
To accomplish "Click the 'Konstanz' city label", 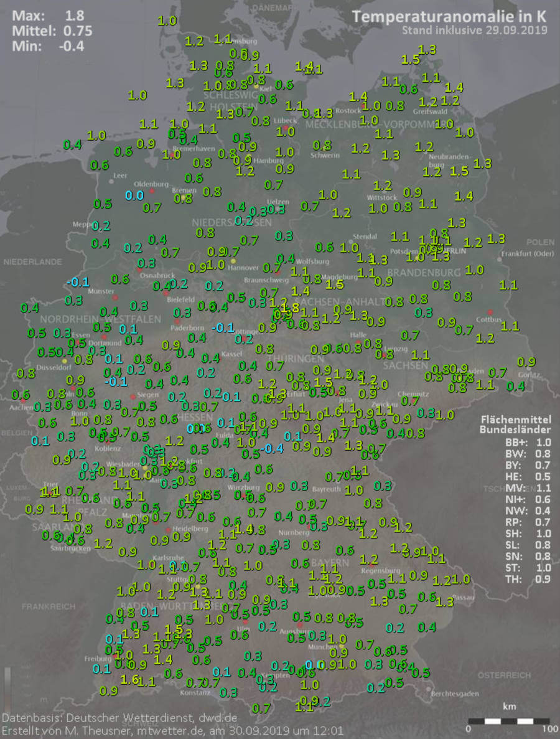I will [195, 692].
